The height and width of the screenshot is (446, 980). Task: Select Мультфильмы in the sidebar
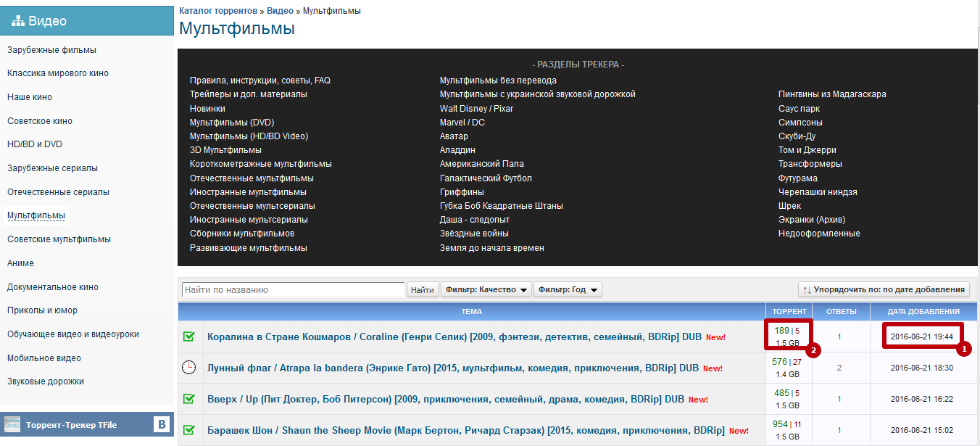[36, 215]
